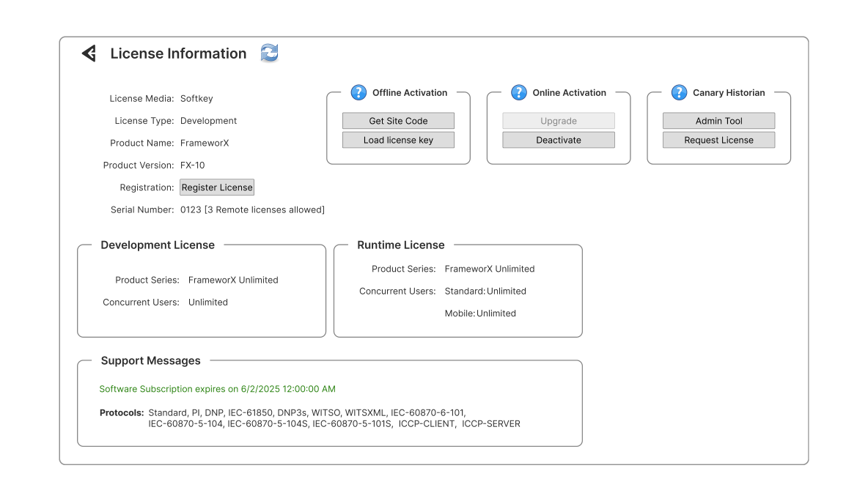The image size is (868, 501).
Task: Open the Canary Admin Tool
Action: [719, 121]
